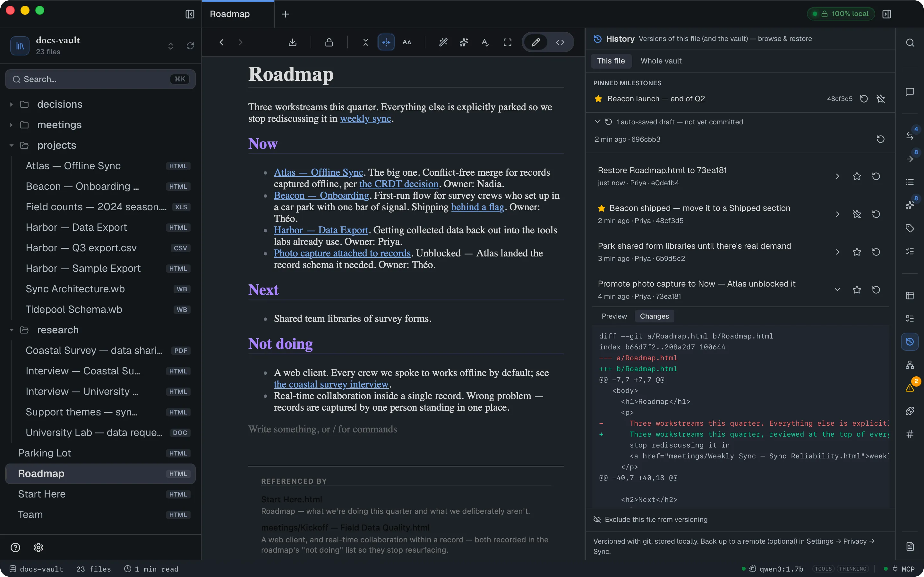Screen dimensions: 924x577
Task: Open the magic wand tool
Action: [x=443, y=42]
